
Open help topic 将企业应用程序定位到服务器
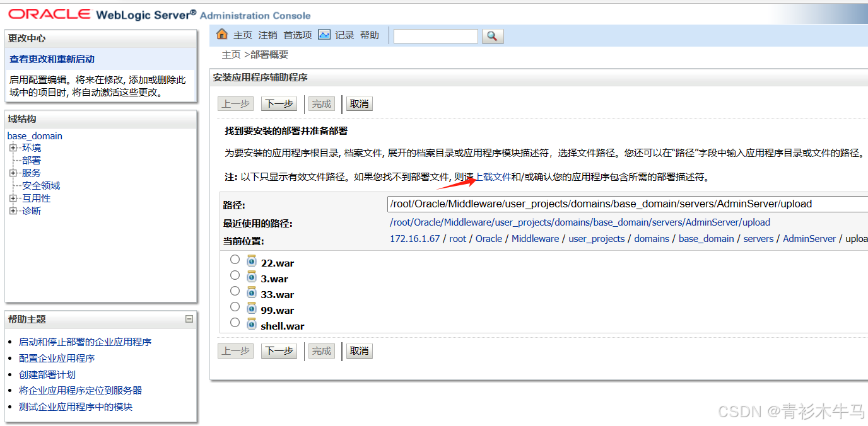pos(81,391)
